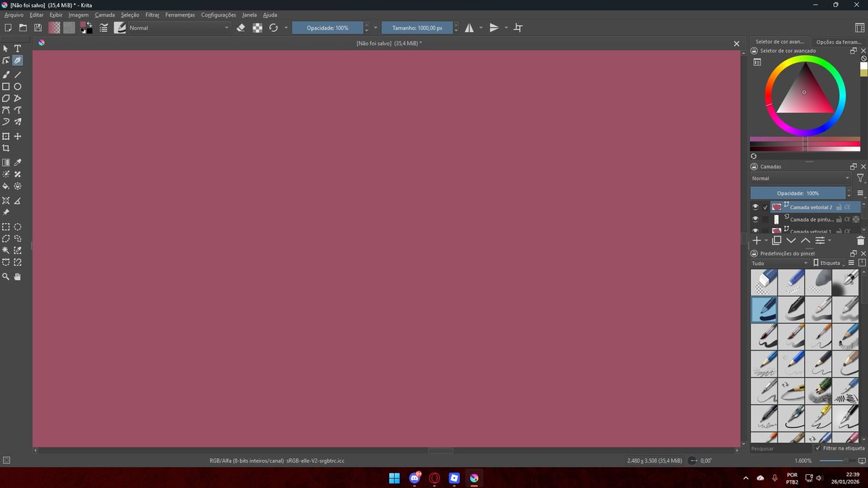Image resolution: width=868 pixels, height=488 pixels.
Task: Open the Camada menu
Action: click(x=105, y=14)
